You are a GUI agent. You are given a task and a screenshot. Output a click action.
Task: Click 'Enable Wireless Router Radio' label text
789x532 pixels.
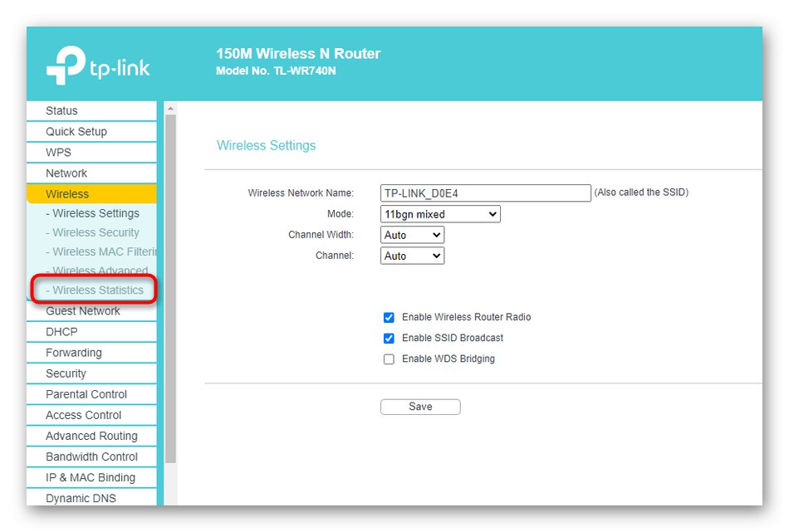pyautogui.click(x=467, y=317)
